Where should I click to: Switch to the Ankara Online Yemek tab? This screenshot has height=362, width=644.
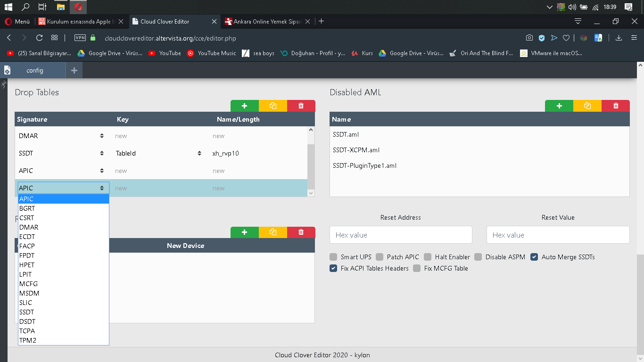(267, 21)
